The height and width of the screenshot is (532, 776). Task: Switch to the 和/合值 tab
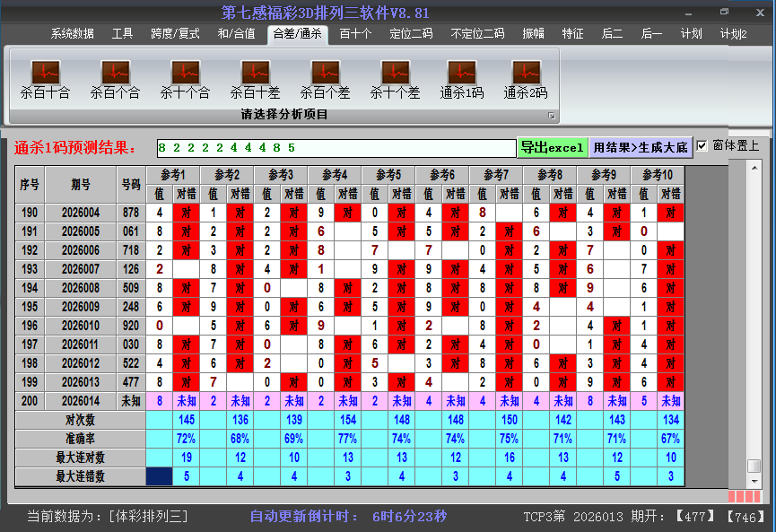236,34
